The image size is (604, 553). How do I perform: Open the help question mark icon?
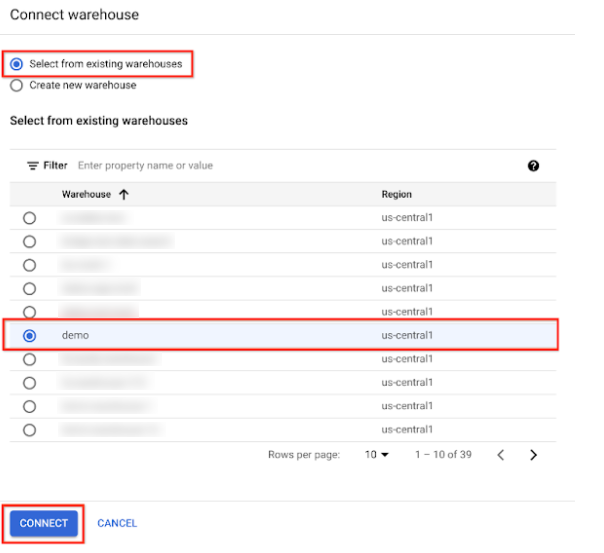[x=533, y=166]
